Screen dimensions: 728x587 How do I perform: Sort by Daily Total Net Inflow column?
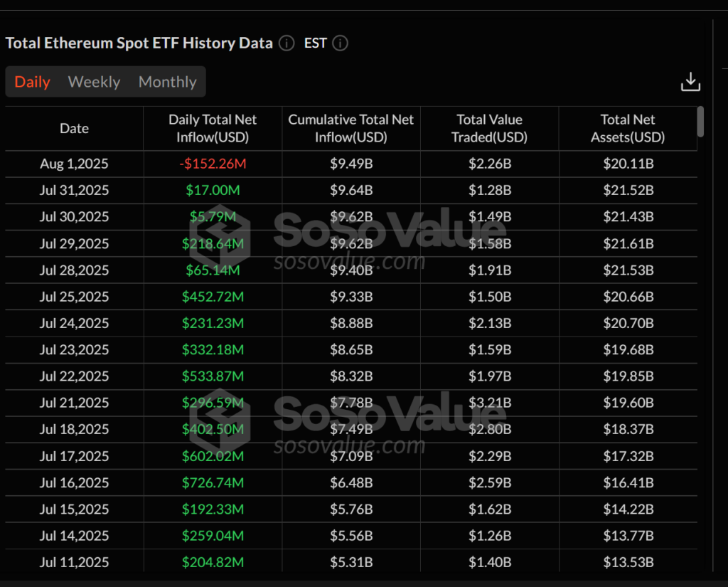point(213,128)
